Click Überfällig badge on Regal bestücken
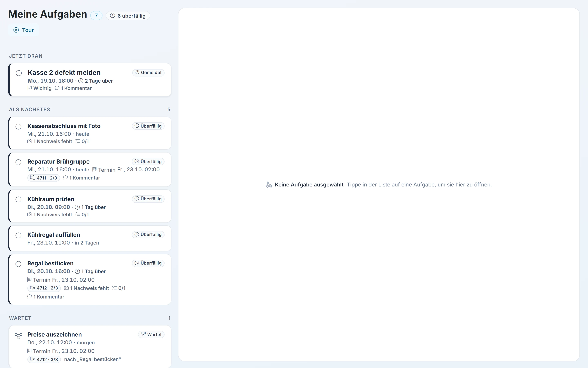The image size is (588, 368). point(148,263)
